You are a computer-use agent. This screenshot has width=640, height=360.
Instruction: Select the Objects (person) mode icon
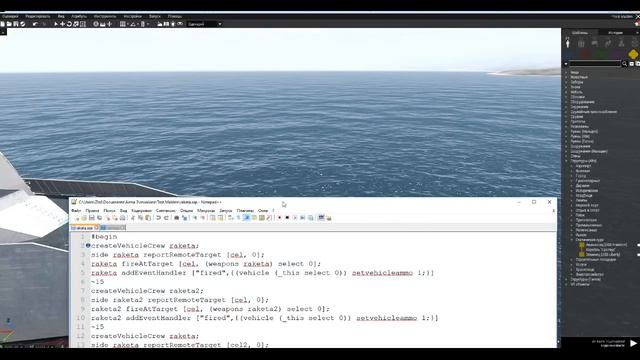[568, 42]
